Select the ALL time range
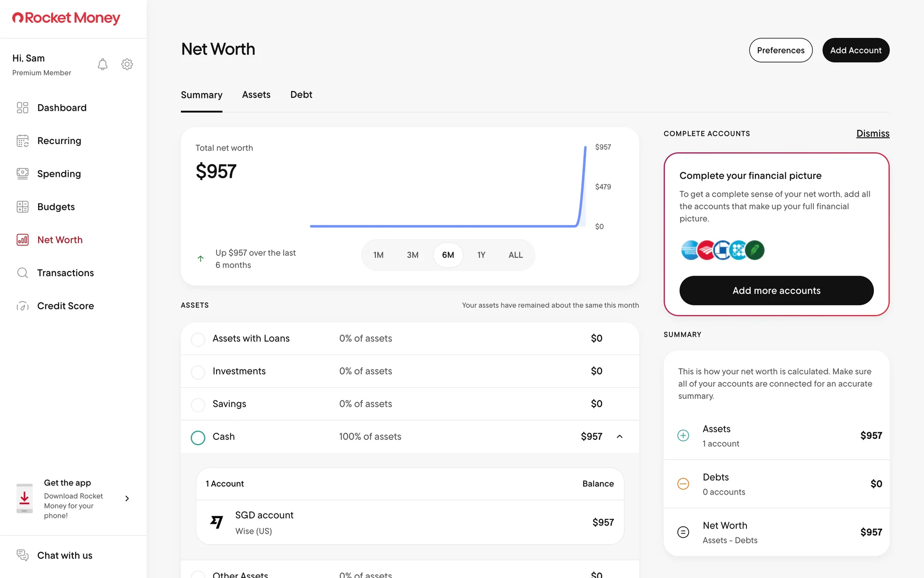The width and height of the screenshot is (924, 578). point(515,255)
